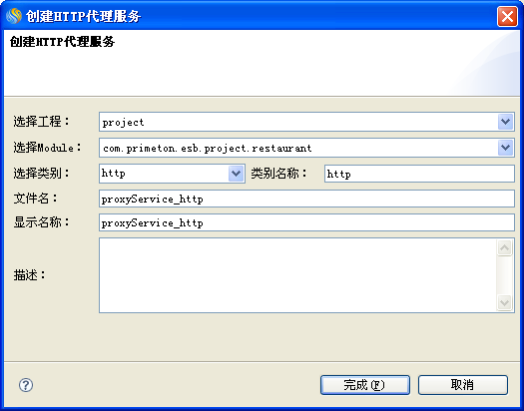This screenshot has height=411, width=524.
Task: Click the 创建HTTP代理服务 header title text
Action: pos(62,42)
